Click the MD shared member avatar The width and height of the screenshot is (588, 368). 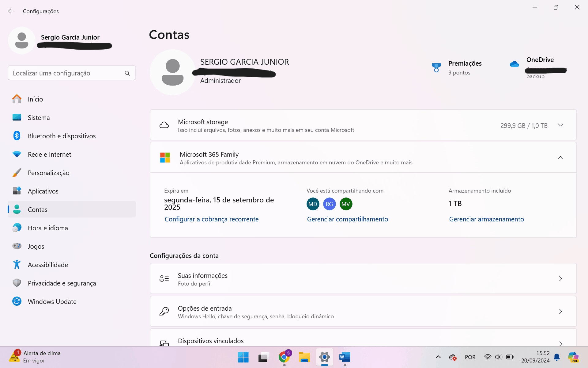click(x=313, y=204)
